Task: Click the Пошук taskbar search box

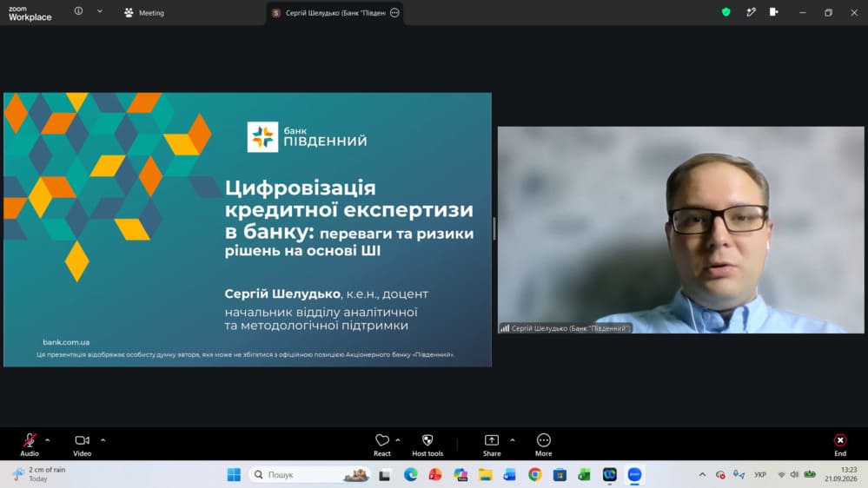Action: (310, 475)
